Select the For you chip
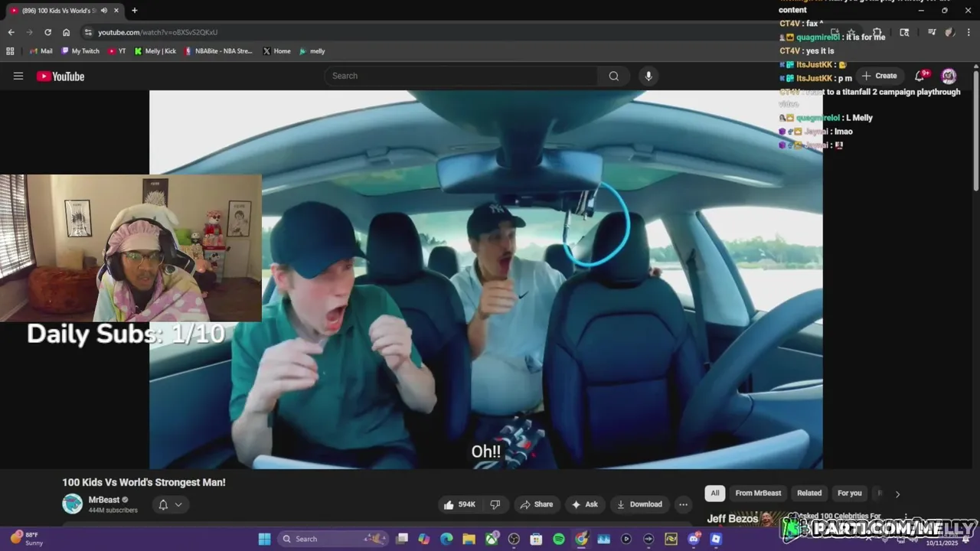The width and height of the screenshot is (980, 551). coord(849,493)
